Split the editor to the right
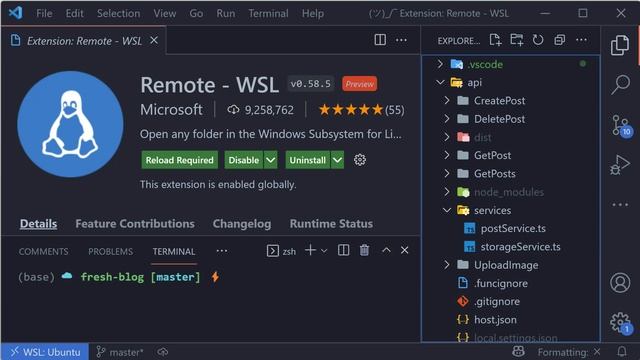 (380, 40)
